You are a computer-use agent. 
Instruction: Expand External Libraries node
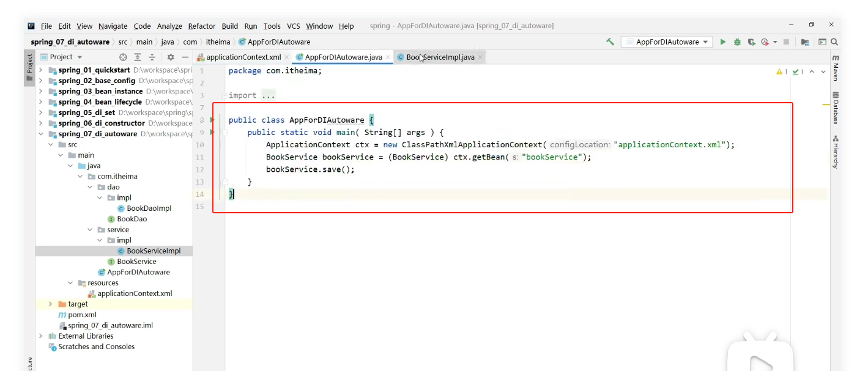41,336
